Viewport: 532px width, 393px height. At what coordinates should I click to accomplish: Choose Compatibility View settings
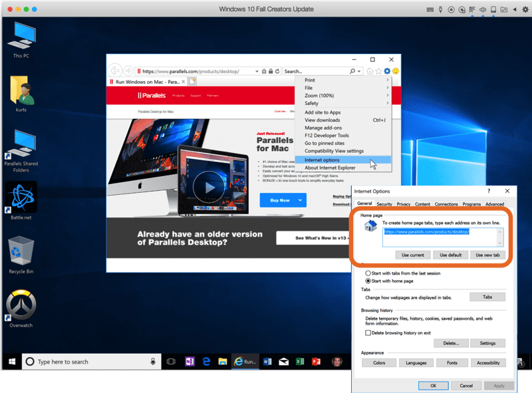(343, 151)
